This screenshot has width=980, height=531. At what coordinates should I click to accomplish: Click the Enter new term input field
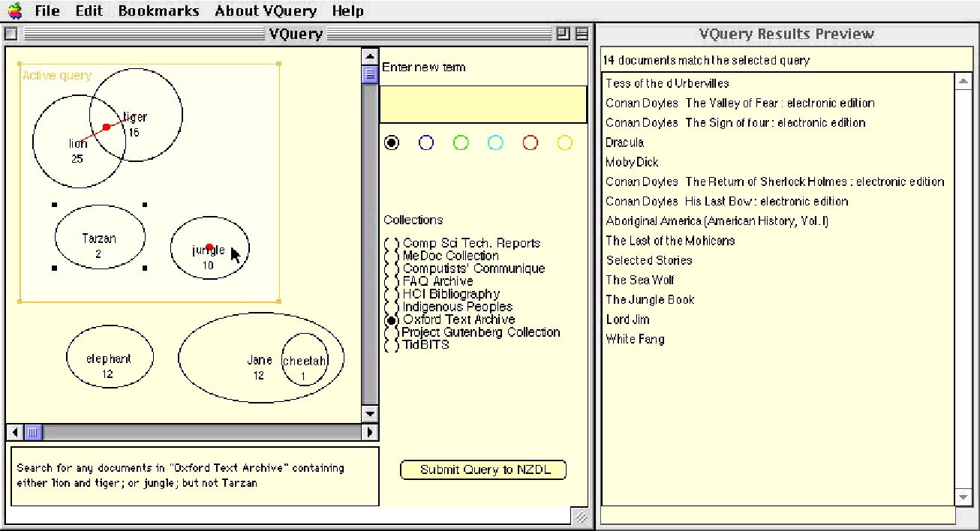point(483,104)
